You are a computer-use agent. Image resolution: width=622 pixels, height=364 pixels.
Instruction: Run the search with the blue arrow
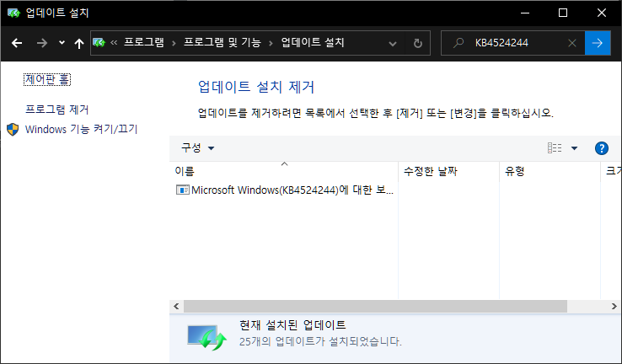point(598,43)
